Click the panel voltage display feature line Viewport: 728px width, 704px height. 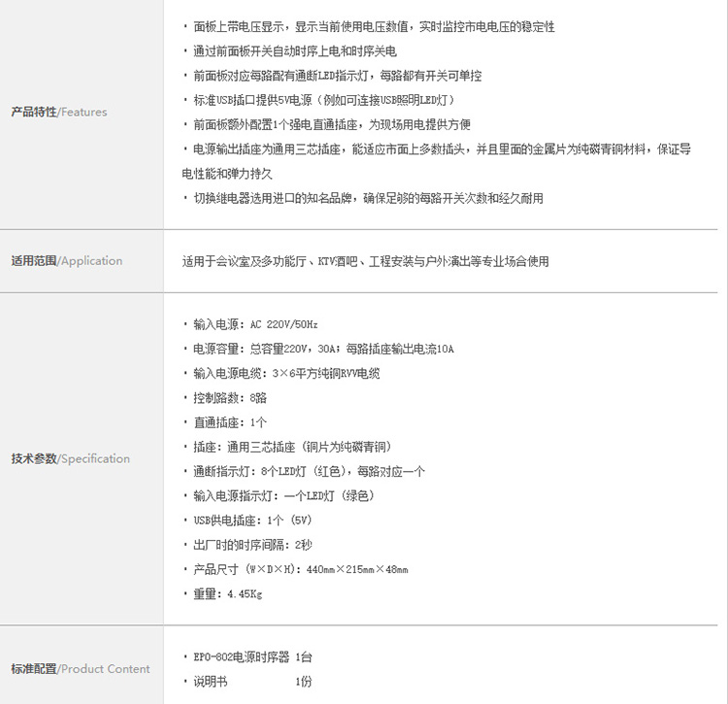[368, 27]
